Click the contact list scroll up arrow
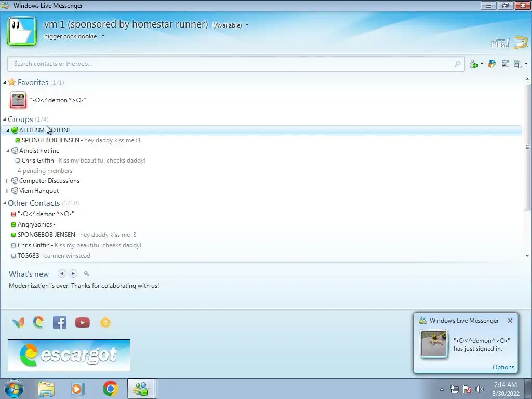The image size is (532, 399). pyautogui.click(x=527, y=79)
